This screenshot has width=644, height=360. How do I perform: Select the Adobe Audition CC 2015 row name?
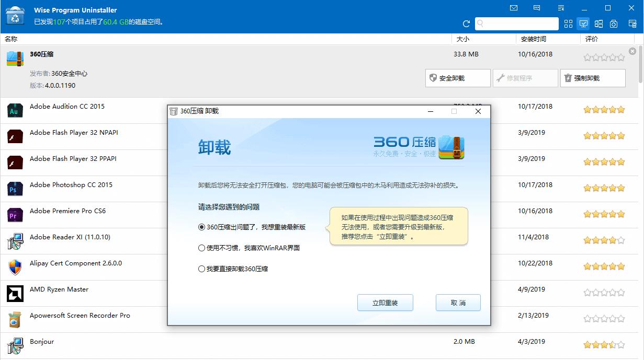(x=67, y=107)
